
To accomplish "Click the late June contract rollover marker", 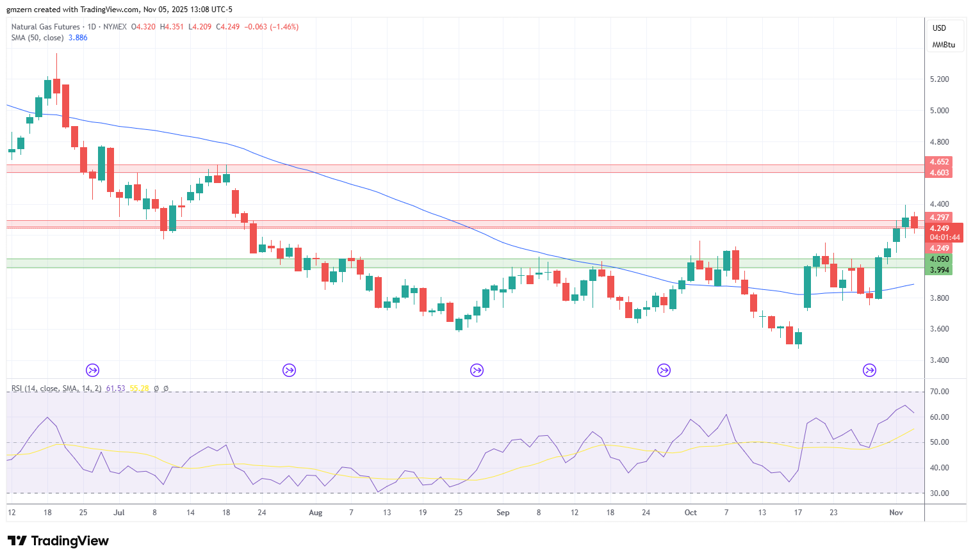I will 93,370.
